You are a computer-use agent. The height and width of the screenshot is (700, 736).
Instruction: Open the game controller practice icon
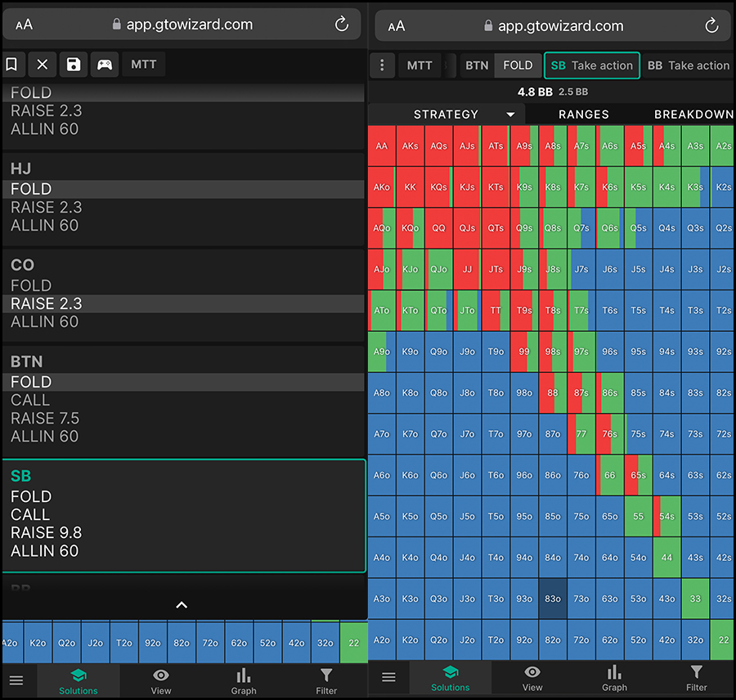pyautogui.click(x=104, y=65)
